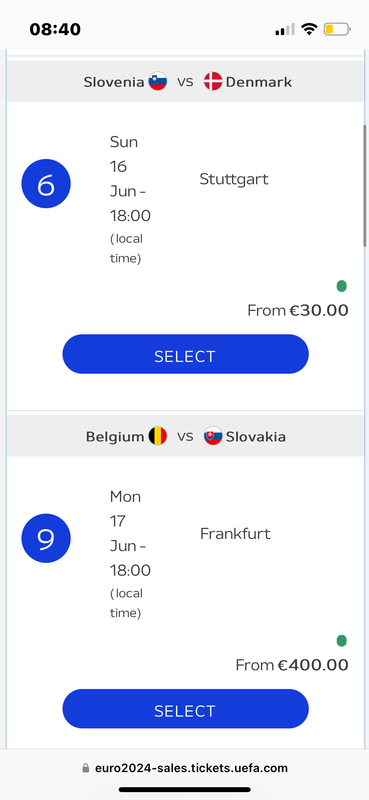The width and height of the screenshot is (369, 800).
Task: Tap the Stuttgart venue label
Action: click(x=234, y=180)
